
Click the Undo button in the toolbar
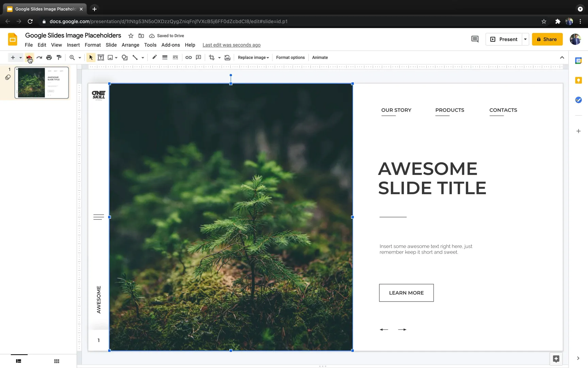tap(29, 58)
